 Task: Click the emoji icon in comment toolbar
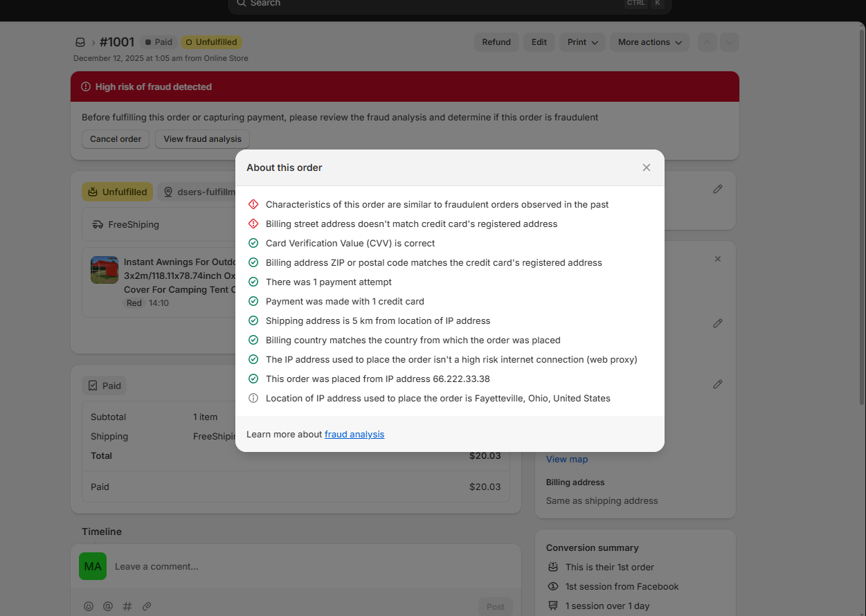coord(89,606)
